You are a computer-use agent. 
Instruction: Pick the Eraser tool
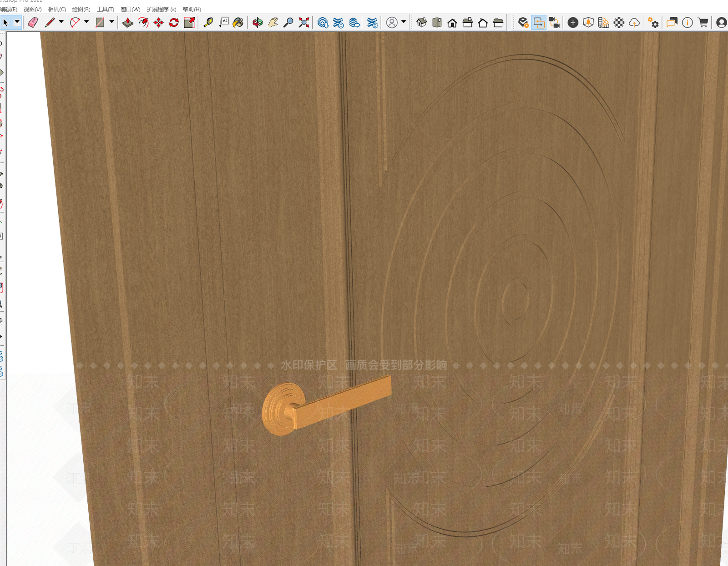[33, 22]
